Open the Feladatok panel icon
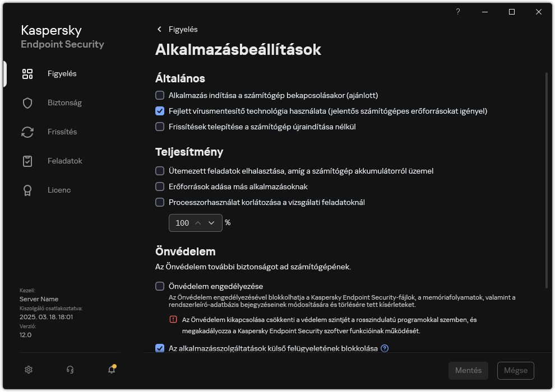This screenshot has width=555, height=392. tap(27, 161)
